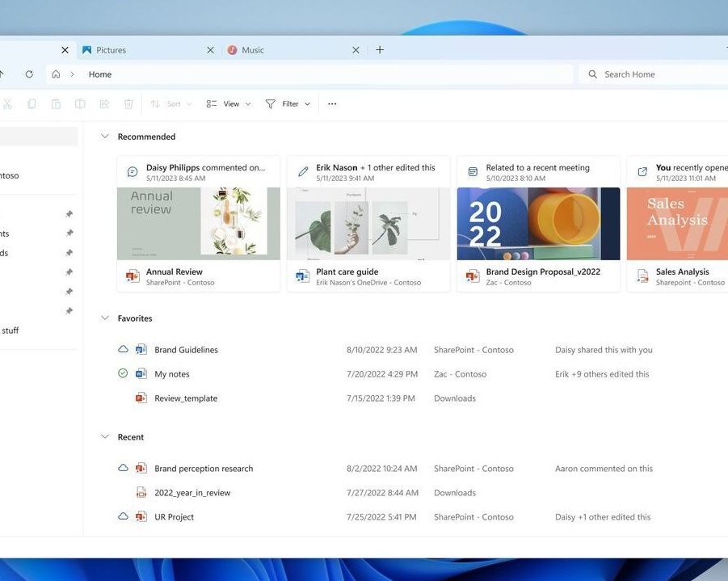Click 'Zac - Contoso' location for My notes
The height and width of the screenshot is (581, 728).
click(x=460, y=374)
